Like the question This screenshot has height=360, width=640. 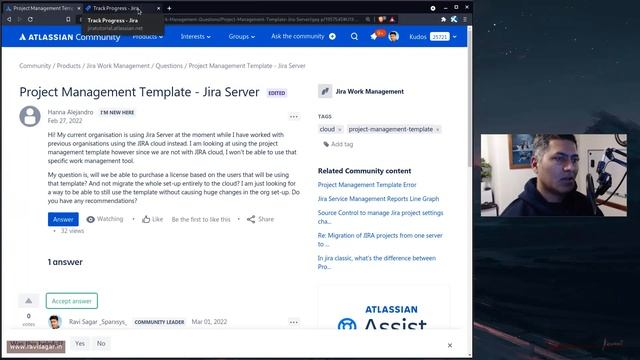(x=152, y=219)
